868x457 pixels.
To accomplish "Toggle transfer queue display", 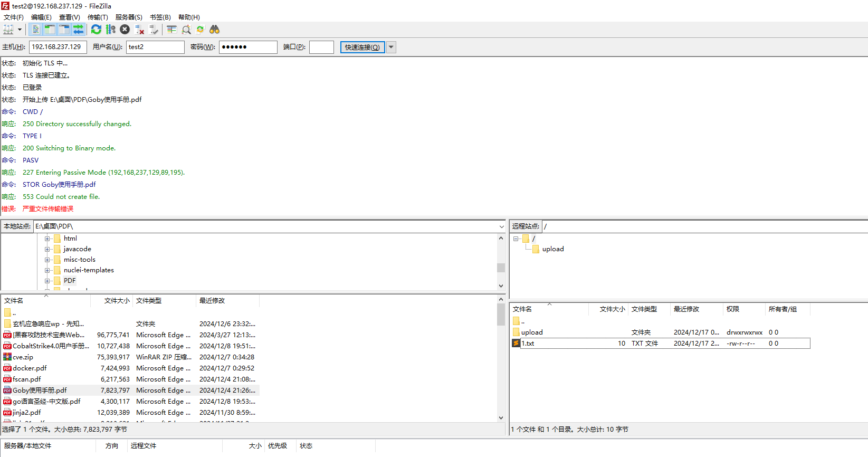I will (78, 30).
